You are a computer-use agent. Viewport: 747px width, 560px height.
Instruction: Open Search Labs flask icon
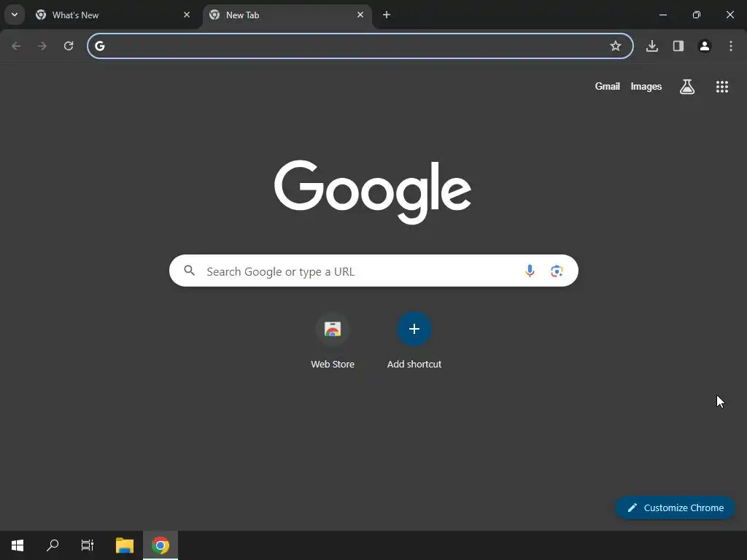687,86
